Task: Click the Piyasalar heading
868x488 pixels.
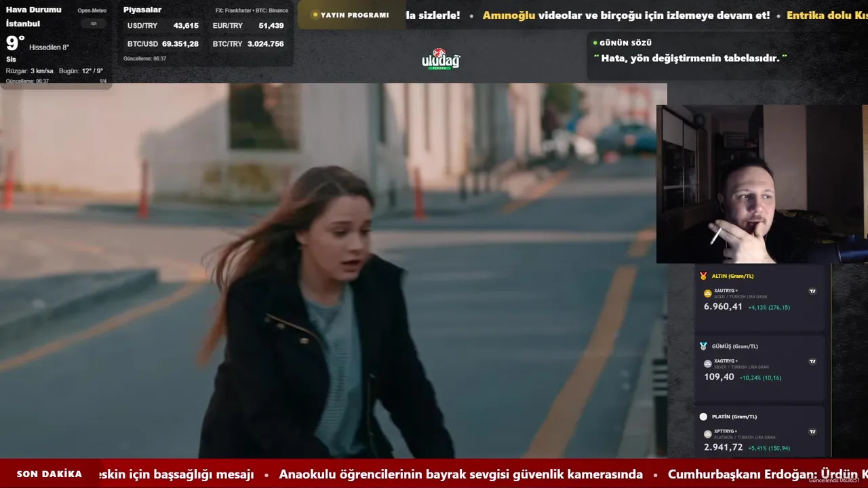Action: tap(142, 10)
